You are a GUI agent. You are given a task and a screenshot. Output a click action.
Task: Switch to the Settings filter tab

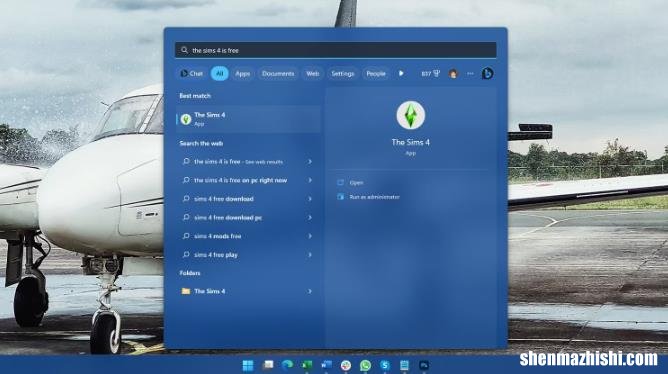pyautogui.click(x=343, y=73)
